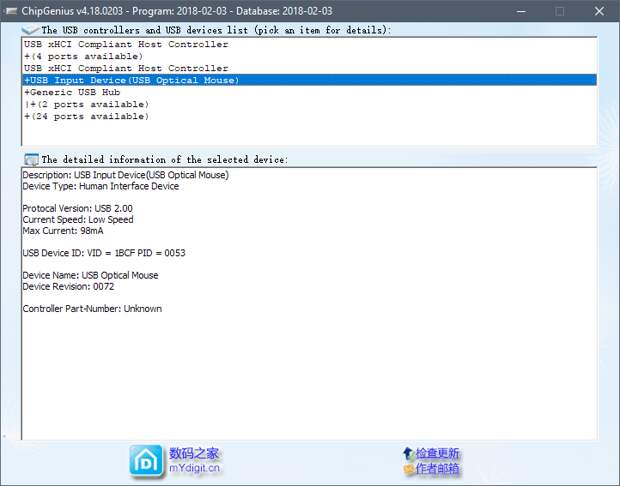This screenshot has height=486, width=620.
Task: Select USB Input Device (USB Optical Mouse) row
Action: (309, 80)
